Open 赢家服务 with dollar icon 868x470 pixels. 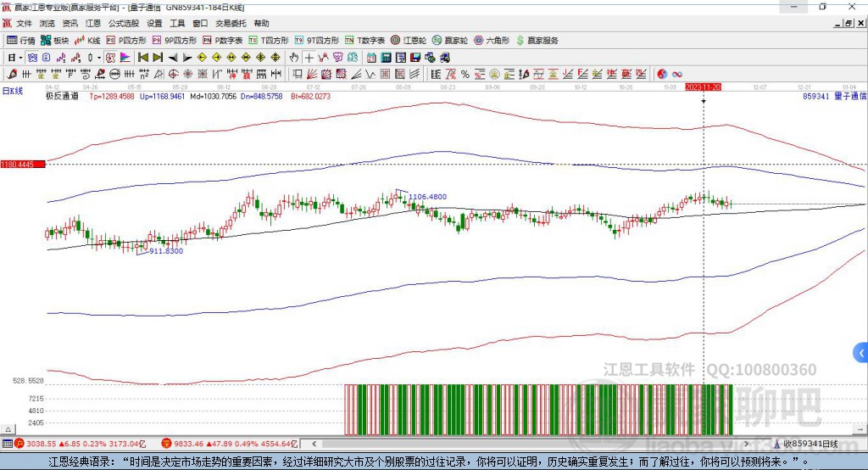point(537,41)
